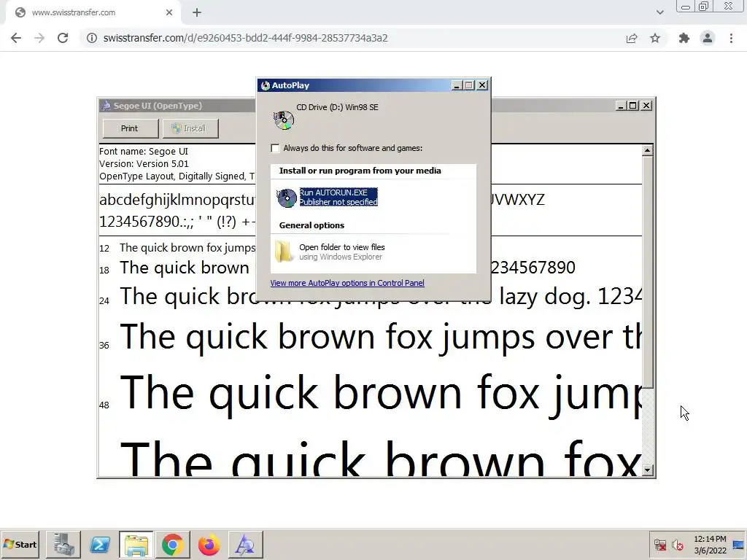The height and width of the screenshot is (560, 747).
Task: Click CD Drive (D:) Win98 SE label
Action: tap(337, 108)
